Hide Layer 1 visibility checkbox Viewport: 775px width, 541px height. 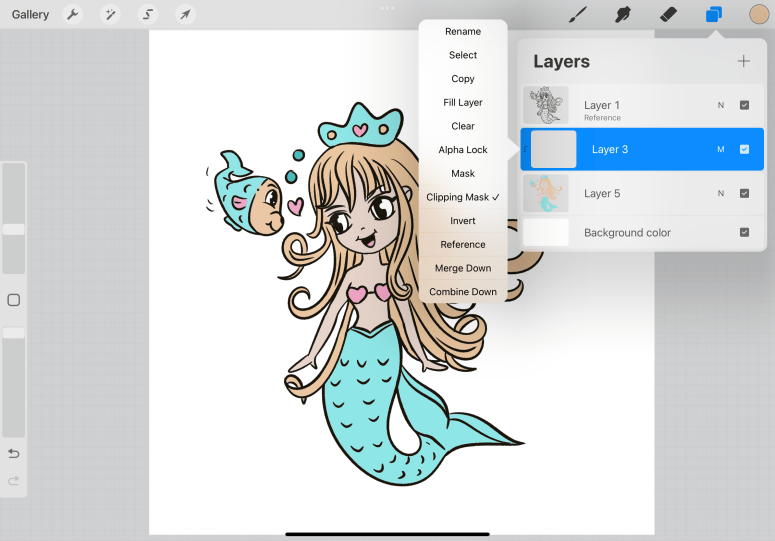tap(744, 105)
